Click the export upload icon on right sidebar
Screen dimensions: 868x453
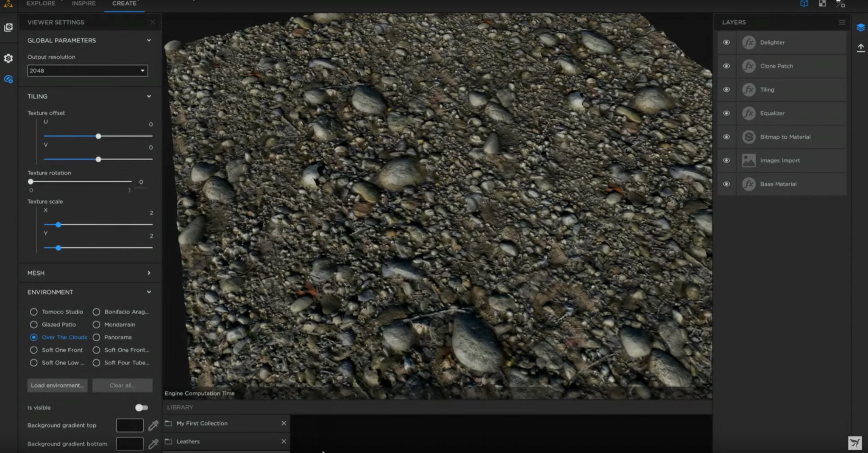pyautogui.click(x=860, y=48)
